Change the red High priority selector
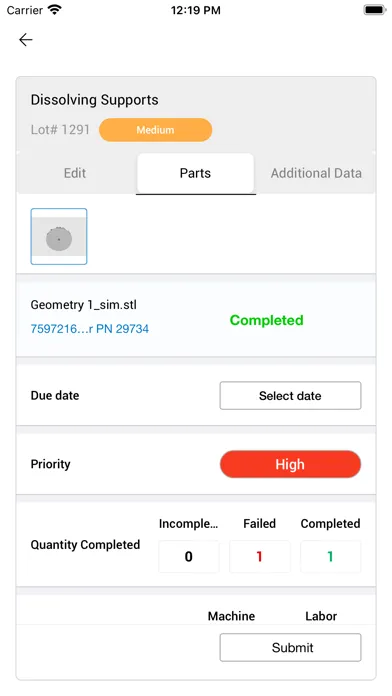 click(x=290, y=464)
